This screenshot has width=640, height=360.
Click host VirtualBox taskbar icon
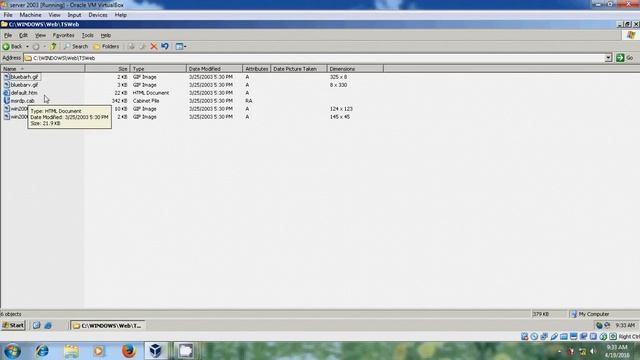tap(156, 351)
